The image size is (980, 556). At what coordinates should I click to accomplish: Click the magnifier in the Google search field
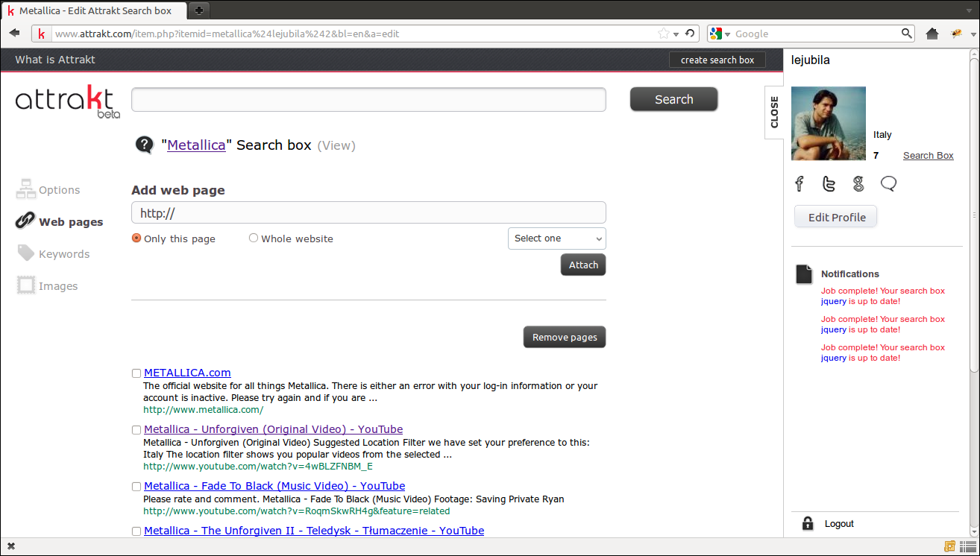[x=907, y=34]
